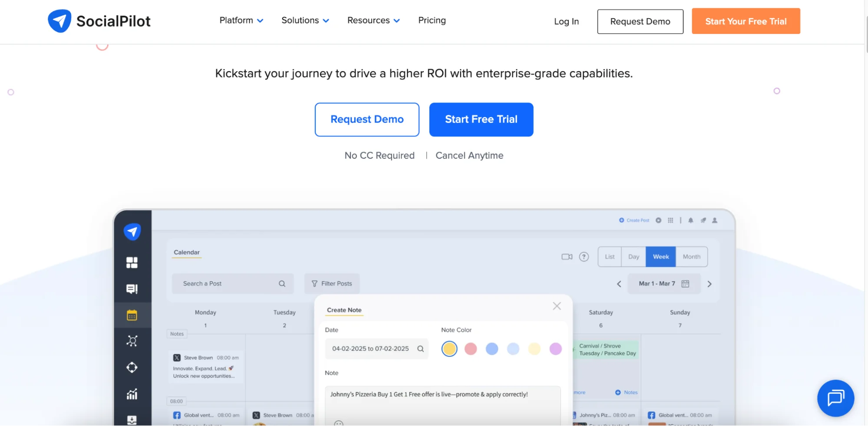This screenshot has width=868, height=426.
Task: Click the magnifier icon in the Date field
Action: (421, 349)
